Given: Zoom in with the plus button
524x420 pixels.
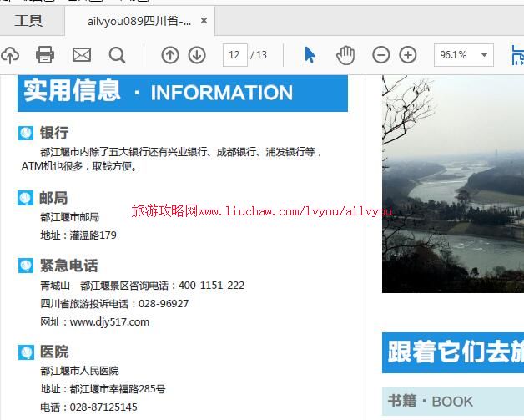Looking at the screenshot, I should point(408,55).
